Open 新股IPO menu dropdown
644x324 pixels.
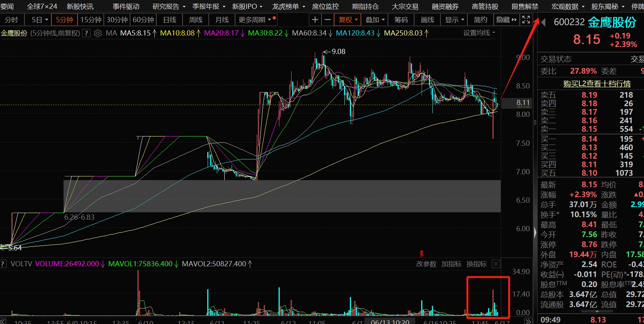[x=247, y=7]
